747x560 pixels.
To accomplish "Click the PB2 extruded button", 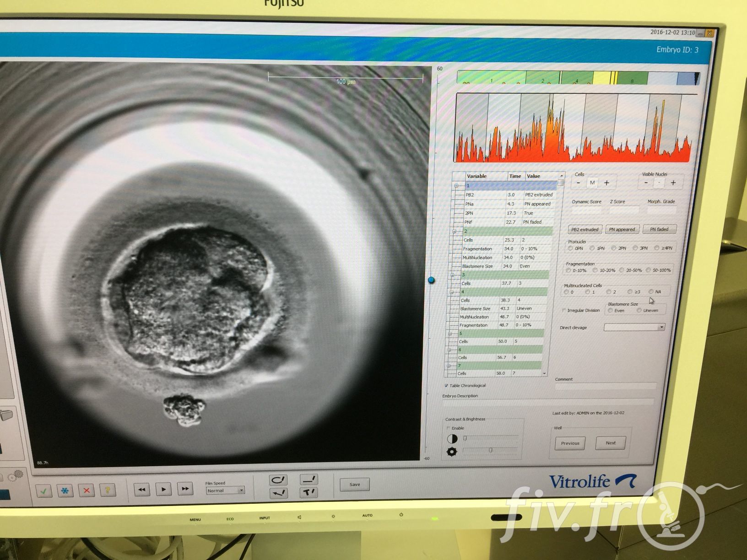I will tap(585, 229).
